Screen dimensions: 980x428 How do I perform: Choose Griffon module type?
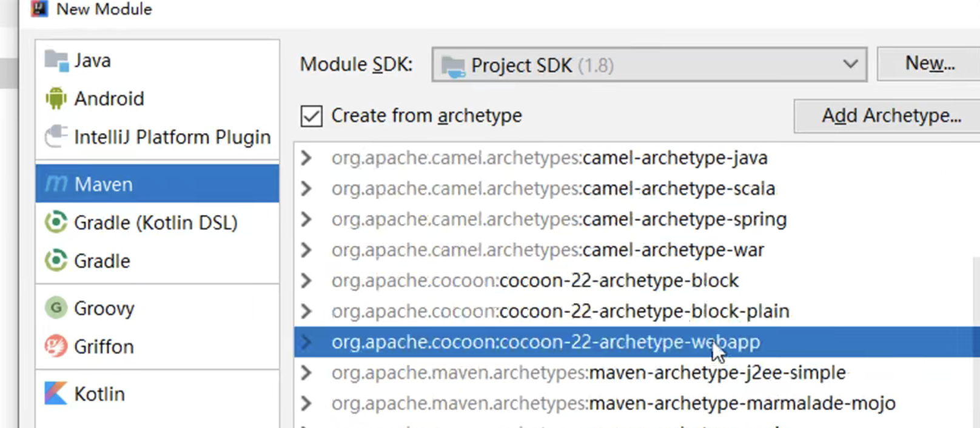coord(157,347)
